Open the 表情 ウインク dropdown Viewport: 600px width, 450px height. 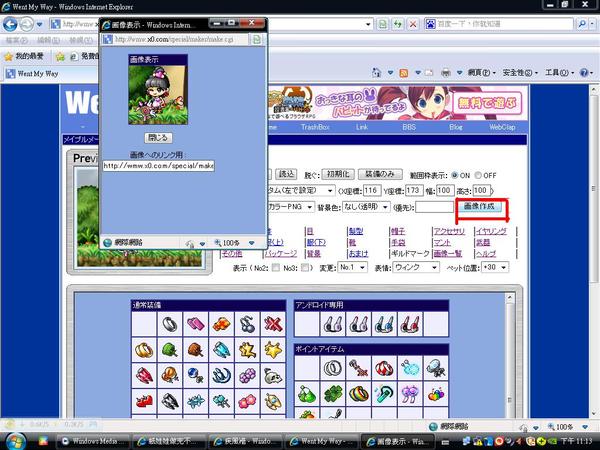point(416,267)
